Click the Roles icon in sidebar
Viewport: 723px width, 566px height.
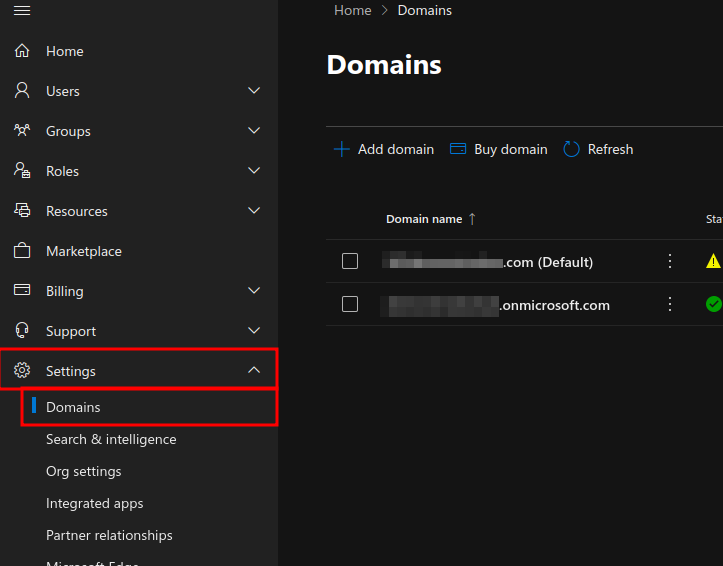[22, 171]
